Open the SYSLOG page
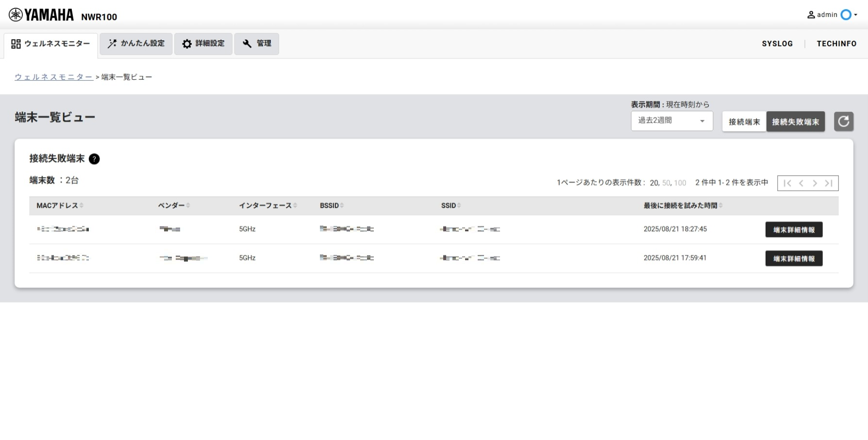 [x=777, y=44]
